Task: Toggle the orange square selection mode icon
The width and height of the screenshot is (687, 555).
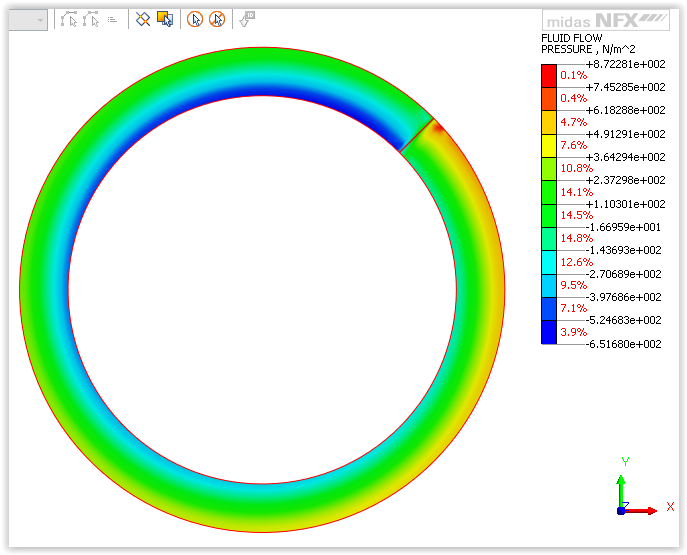Action: (x=165, y=19)
